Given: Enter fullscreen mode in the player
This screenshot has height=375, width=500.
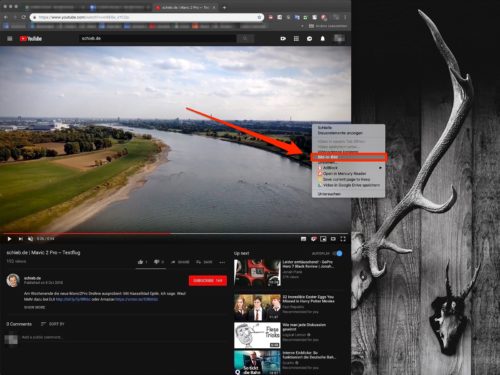Looking at the screenshot, I should pyautogui.click(x=343, y=239).
